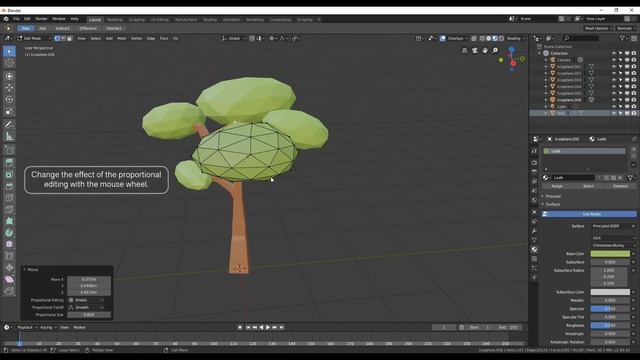Open the Render properties tab icon
The height and width of the screenshot is (360, 640).
534,162
